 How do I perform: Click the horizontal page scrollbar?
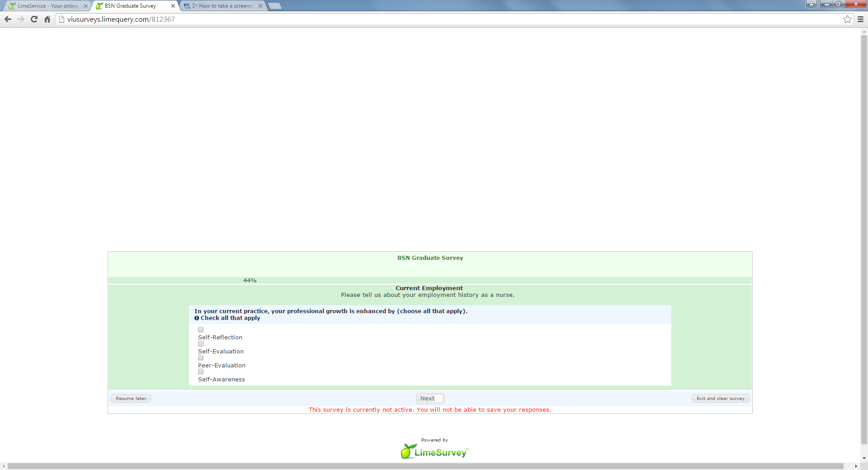(425, 466)
